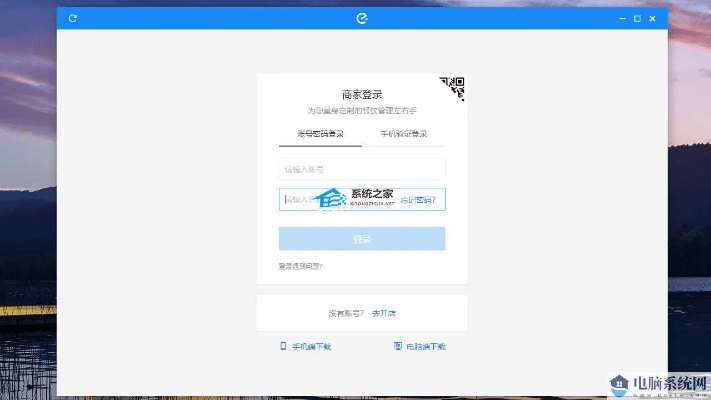The image size is (711, 400).
Task: Focus the 请输入账号 account input field
Action: click(361, 169)
